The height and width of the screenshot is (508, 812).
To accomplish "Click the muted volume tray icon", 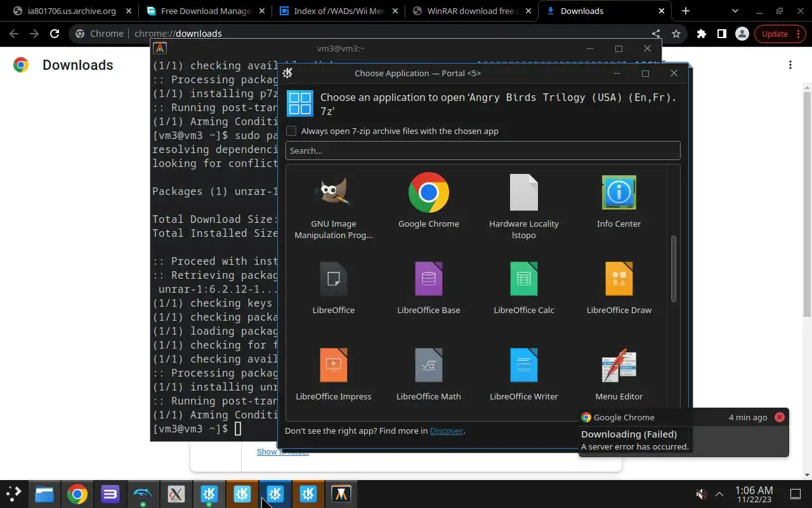I will (701, 494).
